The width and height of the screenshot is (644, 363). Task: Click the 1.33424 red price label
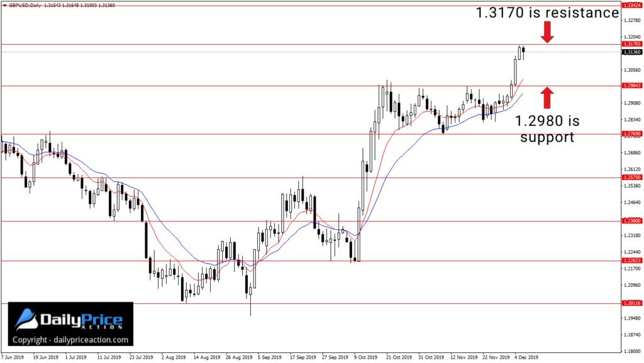pos(632,5)
